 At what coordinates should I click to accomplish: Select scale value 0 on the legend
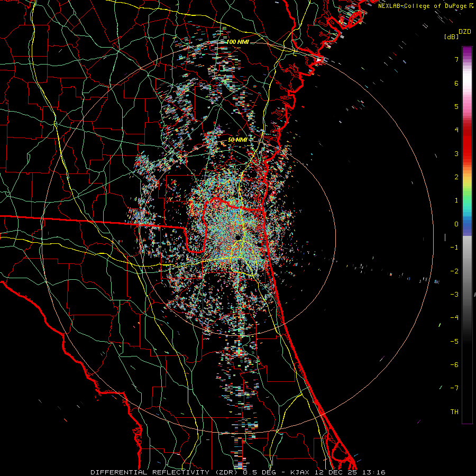point(456,224)
